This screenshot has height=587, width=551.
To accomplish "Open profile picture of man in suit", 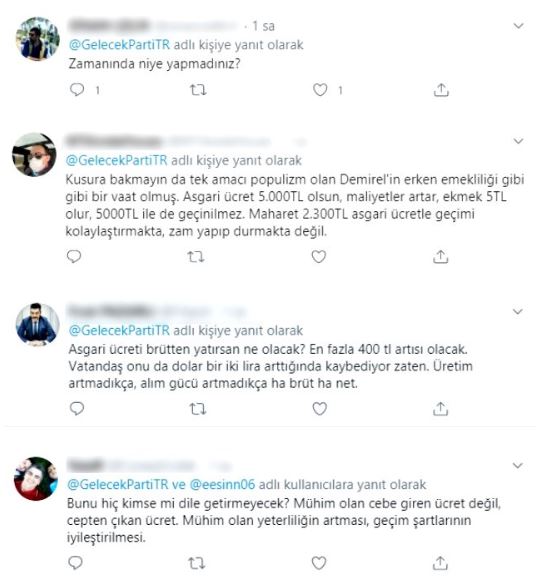I will (x=37, y=325).
